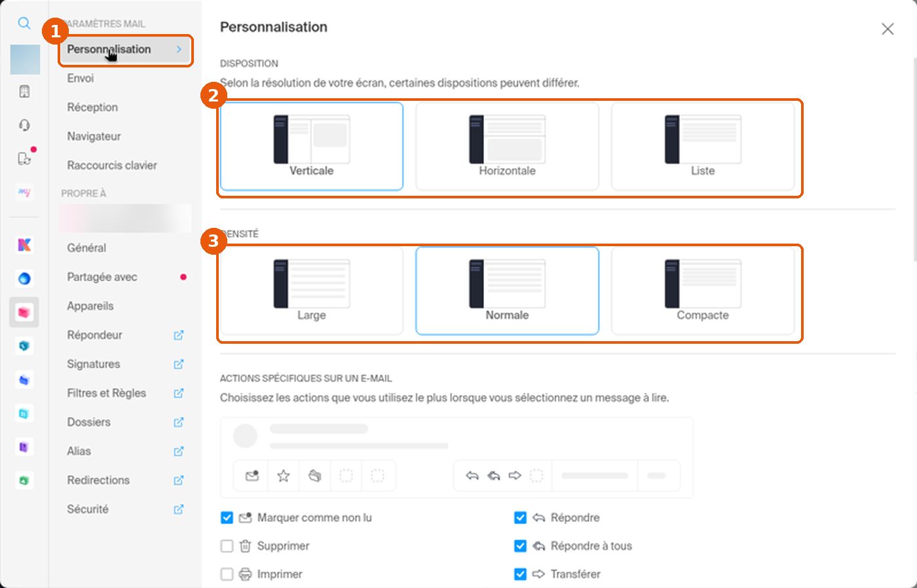Screen dimensions: 917x588
Task: Click the chevron next to Personnalisation
Action: tap(179, 49)
